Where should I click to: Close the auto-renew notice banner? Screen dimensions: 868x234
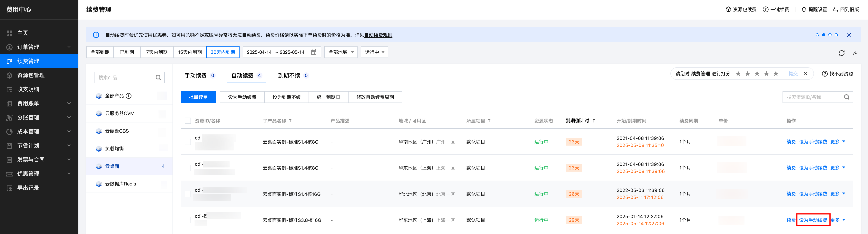[x=849, y=35]
